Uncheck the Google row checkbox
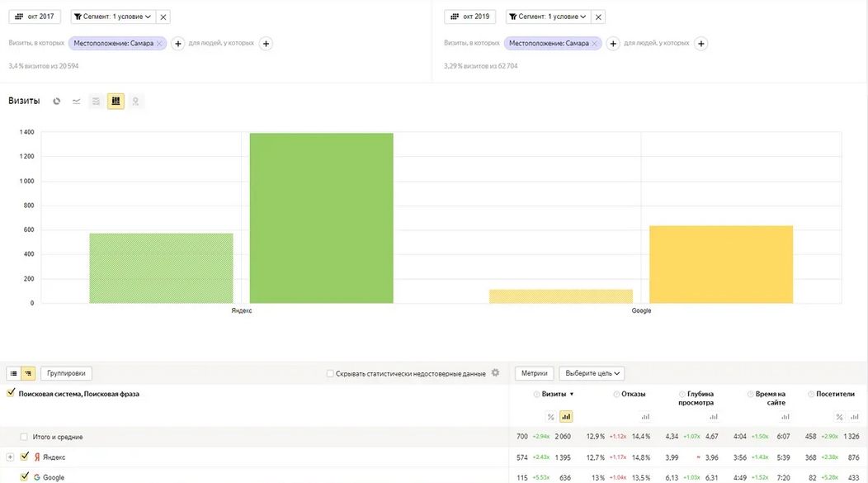Image resolution: width=868 pixels, height=483 pixels. click(x=25, y=476)
